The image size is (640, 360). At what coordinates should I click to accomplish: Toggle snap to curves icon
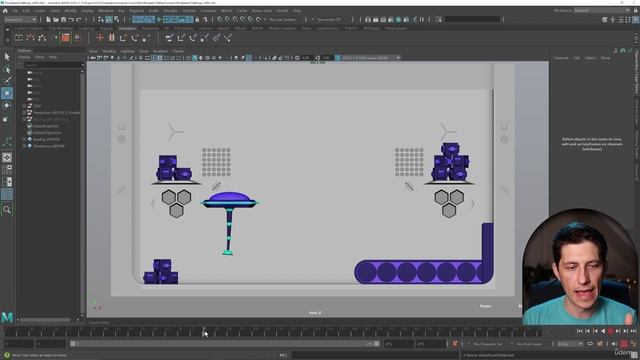click(x=227, y=19)
